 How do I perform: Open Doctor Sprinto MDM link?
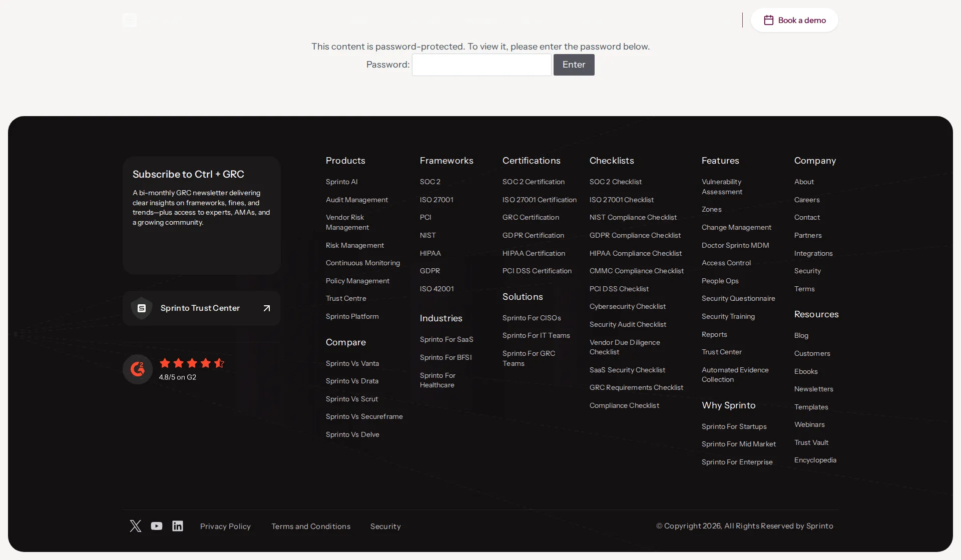point(735,245)
